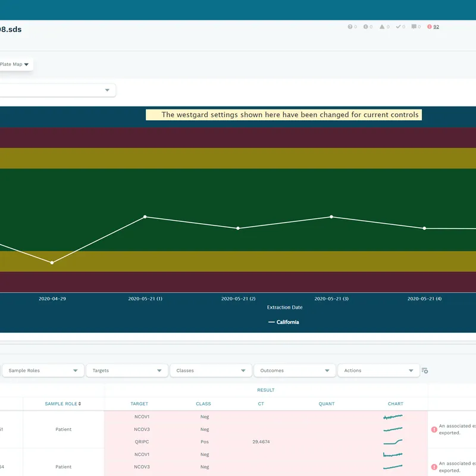Viewport: 476px width, 476px height.
Task: Click the red error count icon showing 92
Action: (x=430, y=27)
